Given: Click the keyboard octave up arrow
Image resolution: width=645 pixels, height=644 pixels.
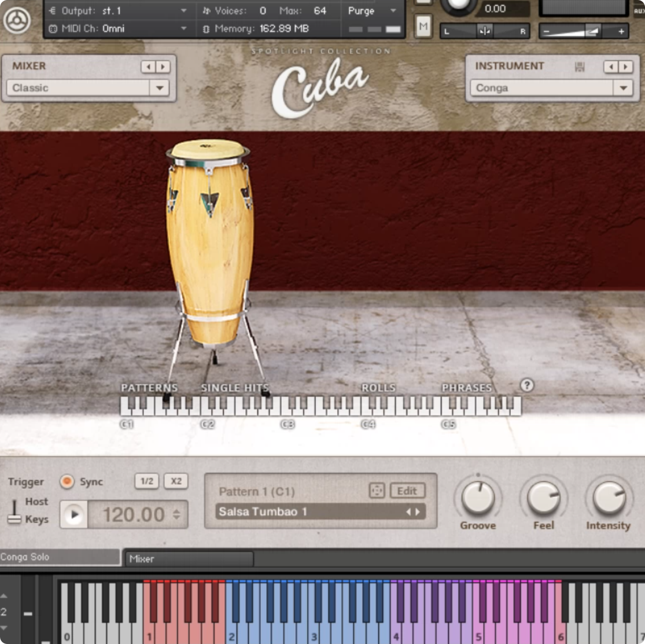Looking at the screenshot, I should pos(4,596).
